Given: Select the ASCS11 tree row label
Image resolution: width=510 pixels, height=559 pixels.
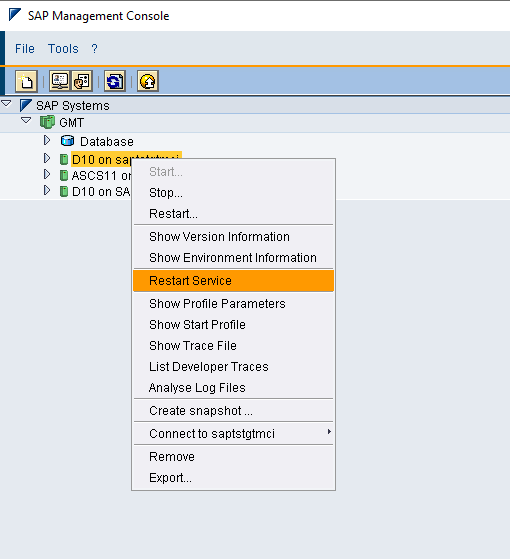Looking at the screenshot, I should click(x=102, y=176).
